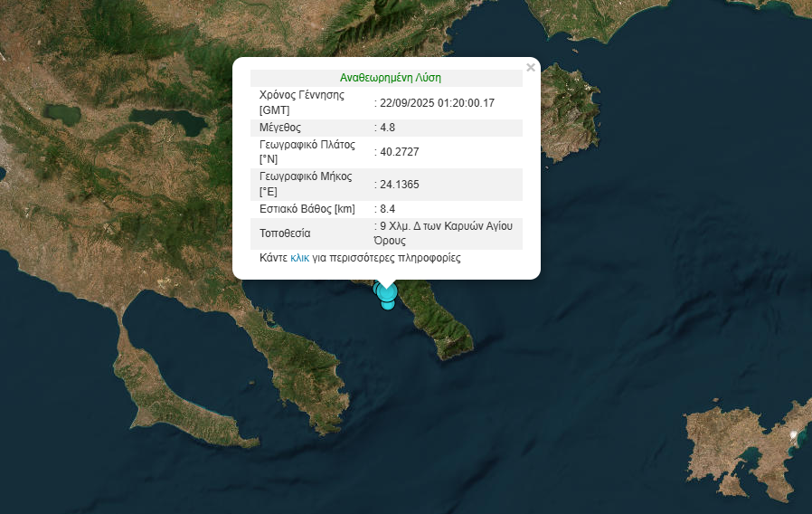Click the 'Μέγεθος' row label
The image size is (812, 514).
tap(280, 128)
